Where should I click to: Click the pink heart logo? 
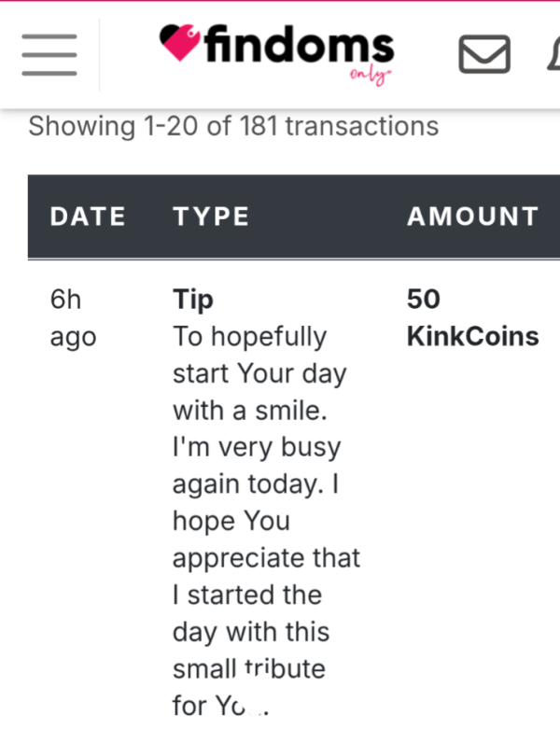180,42
